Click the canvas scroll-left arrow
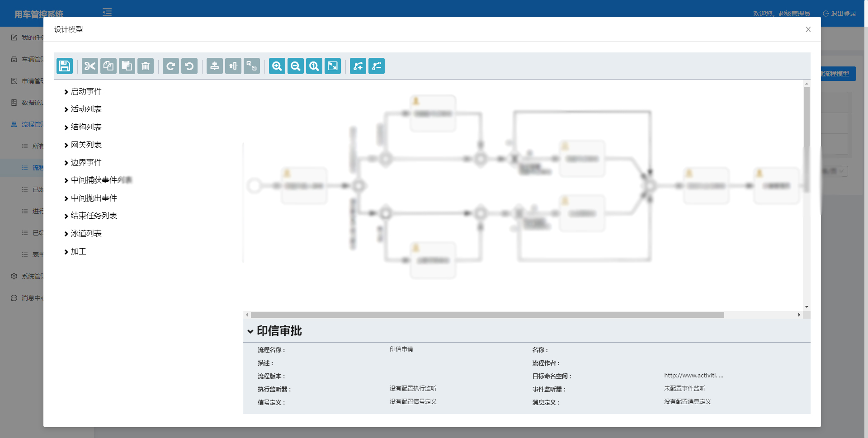Image resolution: width=868 pixels, height=438 pixels. 247,315
